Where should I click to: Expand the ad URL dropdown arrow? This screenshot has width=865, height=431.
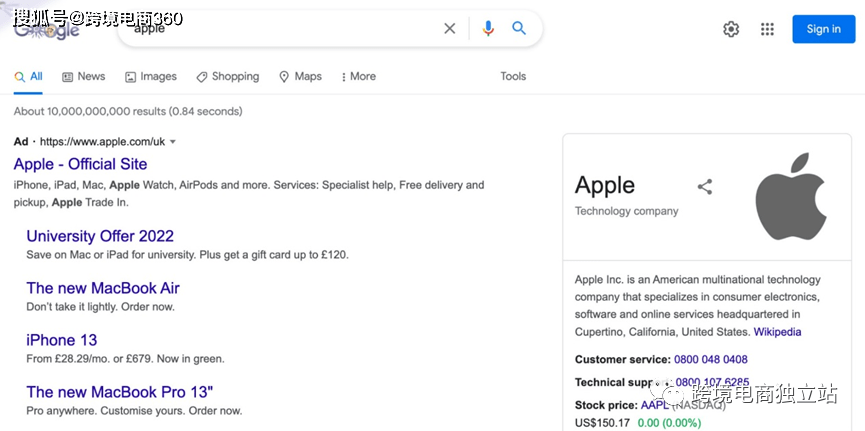tap(173, 142)
